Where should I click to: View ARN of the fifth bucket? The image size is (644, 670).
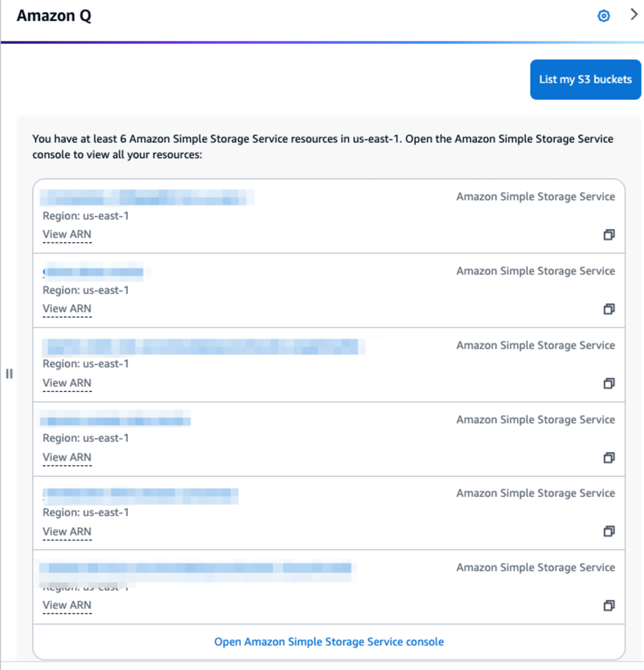pyautogui.click(x=67, y=532)
